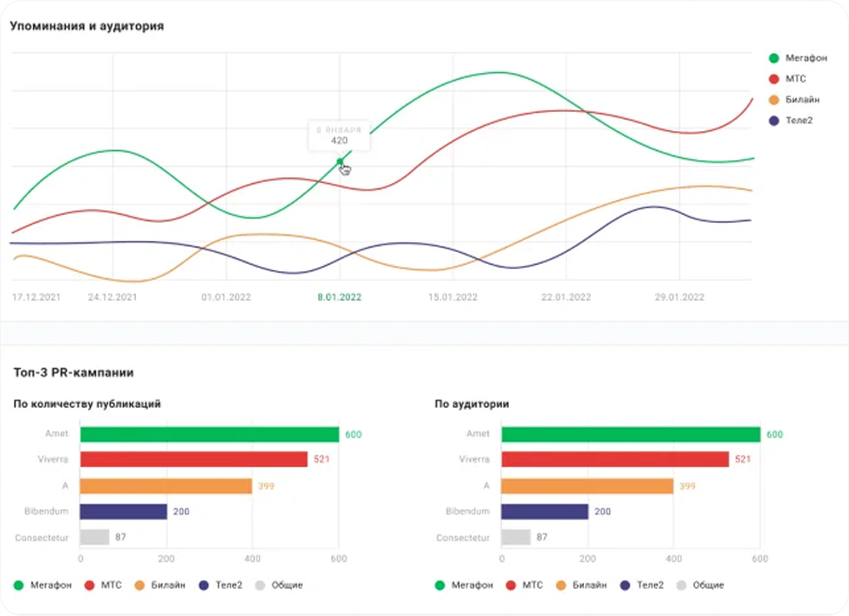Image resolution: width=849 pixels, height=616 pixels.
Task: Select the green Amet bar in publications chart
Action: (210, 434)
